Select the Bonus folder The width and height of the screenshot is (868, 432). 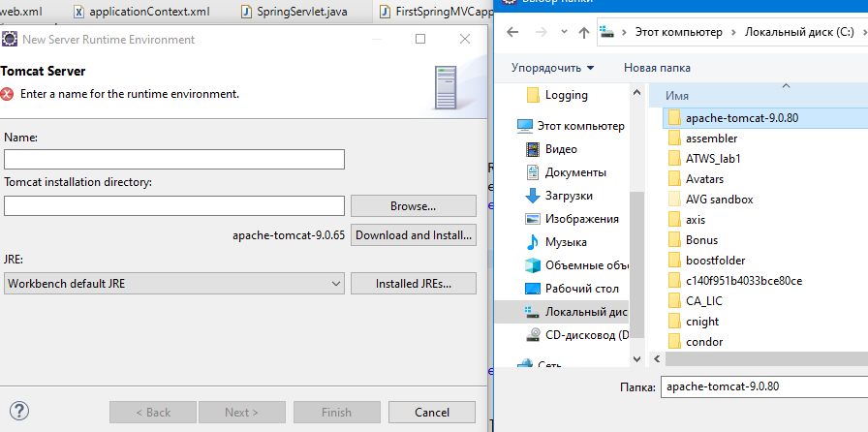[x=701, y=240]
